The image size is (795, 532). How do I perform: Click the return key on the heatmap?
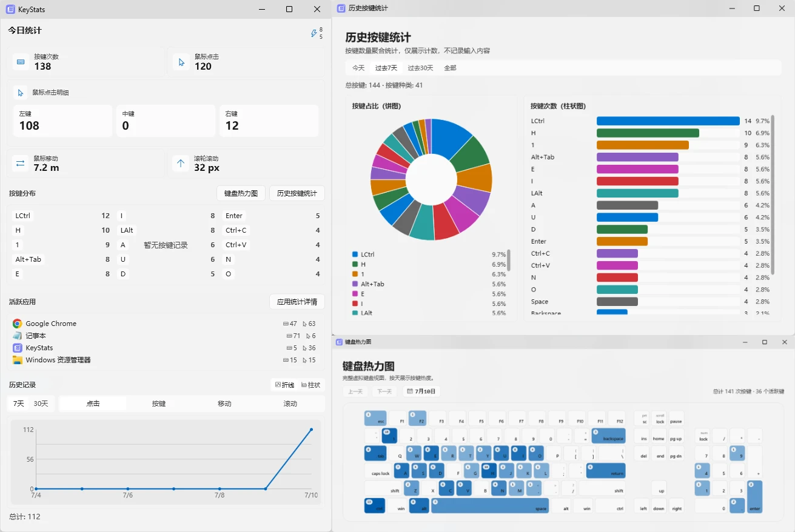(606, 471)
